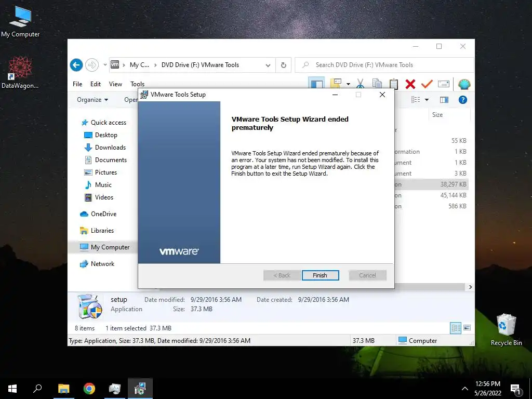The height and width of the screenshot is (399, 532).
Task: Open the Tools menu
Action: tap(137, 84)
